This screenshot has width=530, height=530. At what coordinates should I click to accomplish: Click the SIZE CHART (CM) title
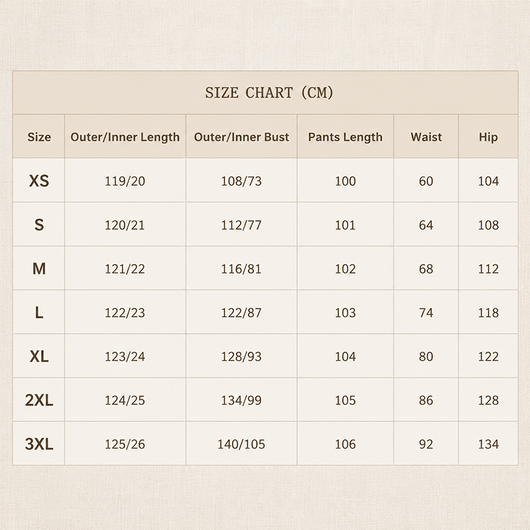pyautogui.click(x=269, y=93)
